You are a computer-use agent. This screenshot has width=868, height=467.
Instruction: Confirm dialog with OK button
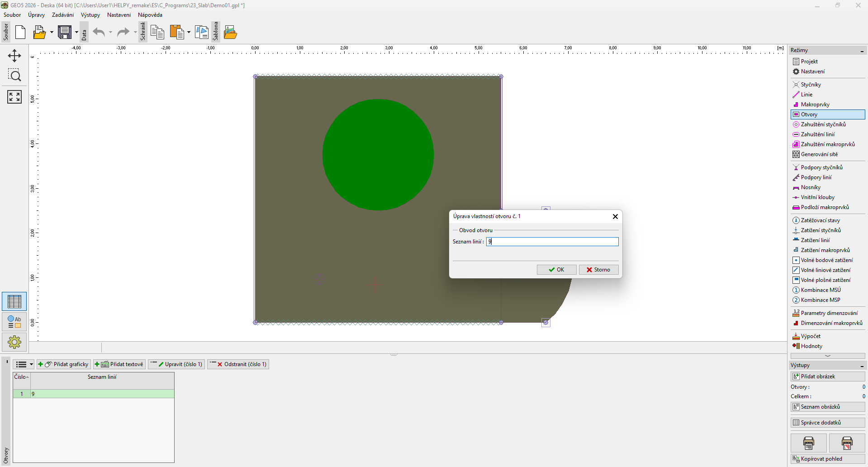click(556, 270)
